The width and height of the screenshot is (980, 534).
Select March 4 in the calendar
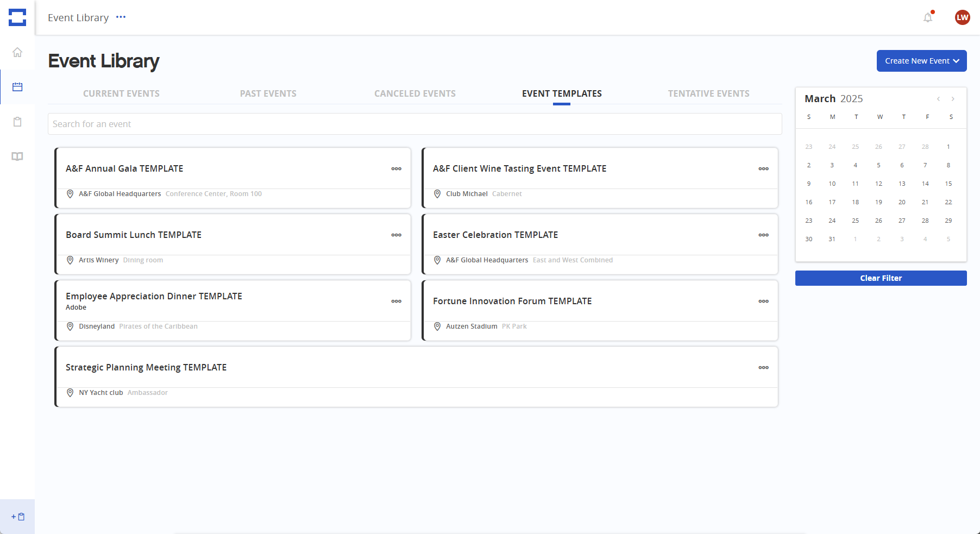[855, 165]
